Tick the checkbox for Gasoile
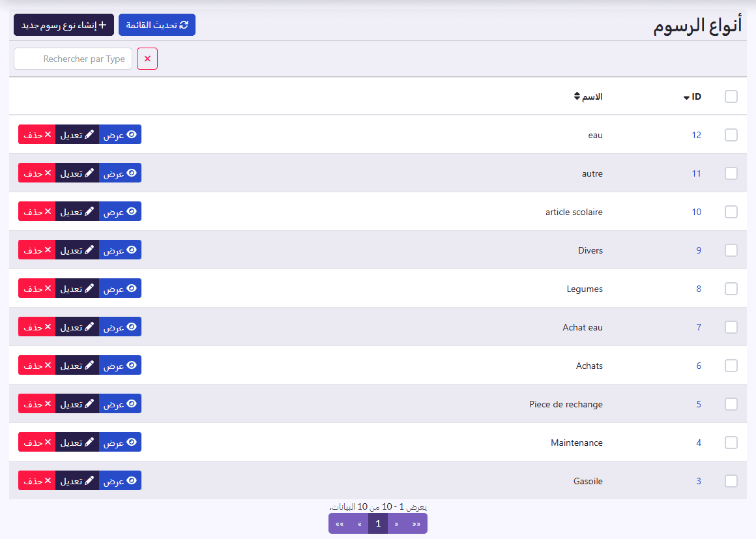This screenshot has height=539, width=756. click(x=731, y=480)
